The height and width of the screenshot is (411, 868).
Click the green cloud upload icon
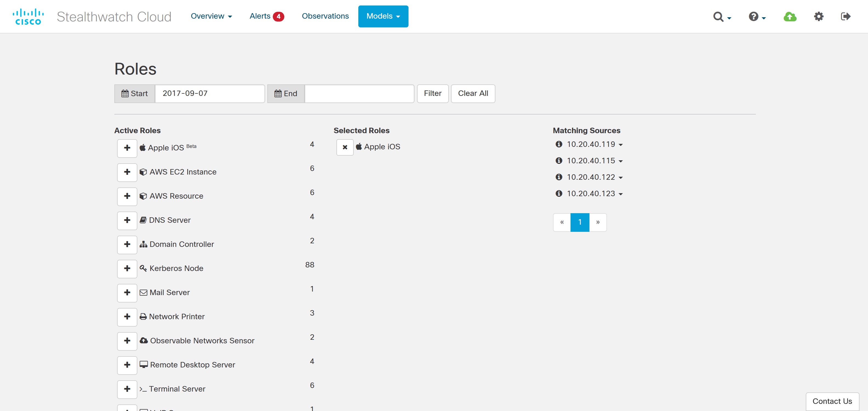[790, 16]
